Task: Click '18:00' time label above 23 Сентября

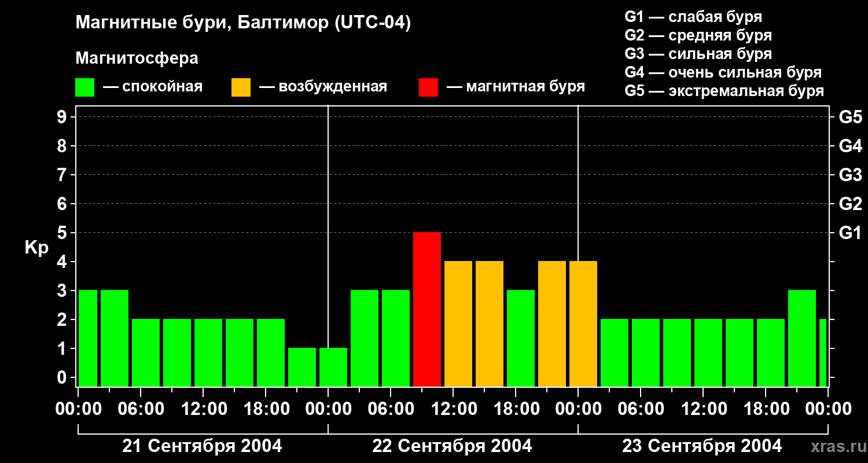Action: [767, 410]
